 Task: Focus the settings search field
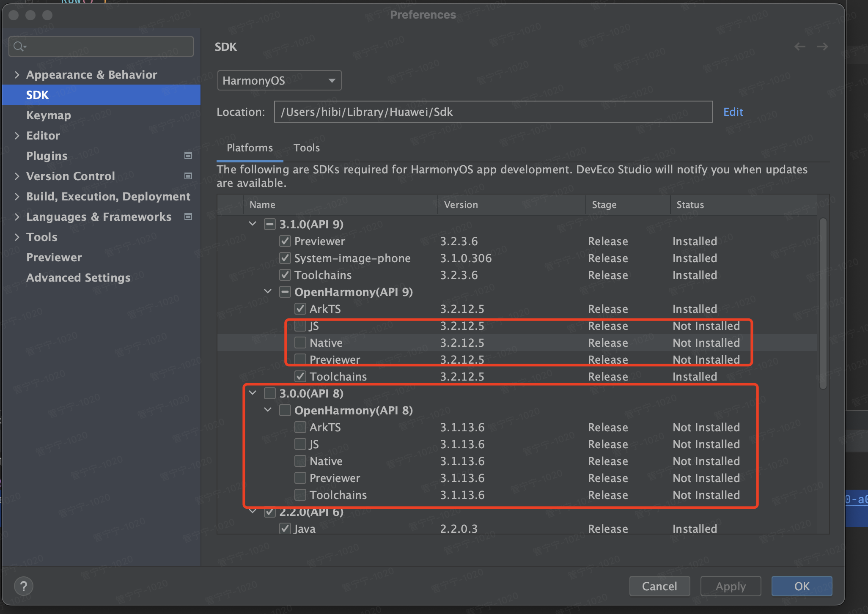tap(101, 46)
